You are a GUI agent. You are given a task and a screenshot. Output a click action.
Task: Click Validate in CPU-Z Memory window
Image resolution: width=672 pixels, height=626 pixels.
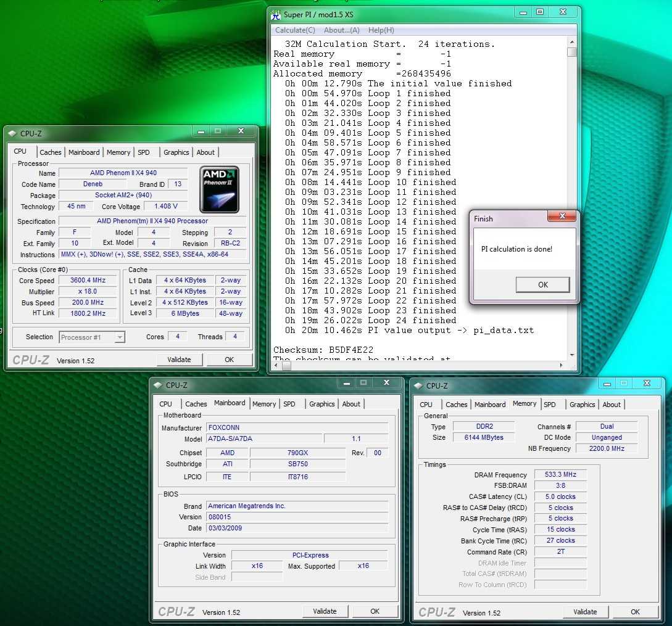(585, 612)
